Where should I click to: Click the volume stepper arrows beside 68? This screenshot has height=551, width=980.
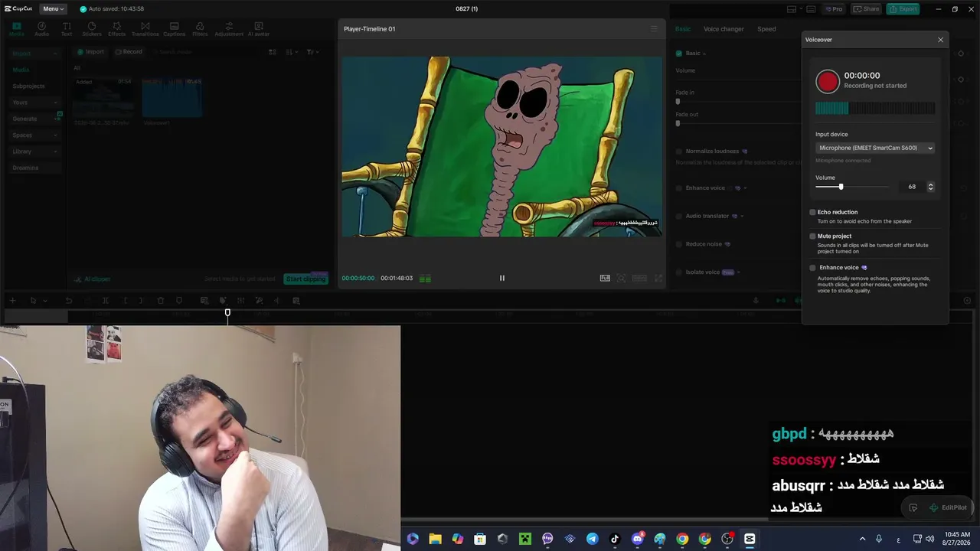[x=931, y=187]
